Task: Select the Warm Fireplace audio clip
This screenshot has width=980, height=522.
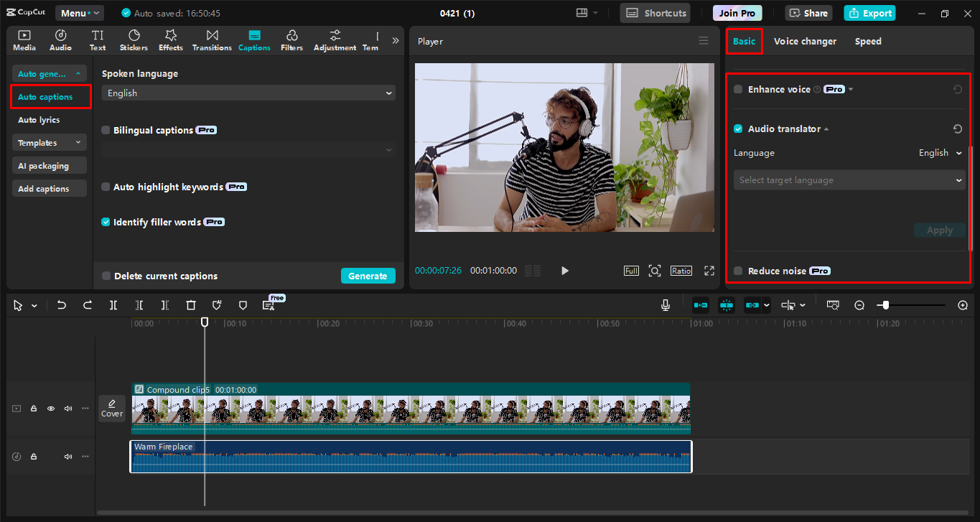Action: pos(411,456)
